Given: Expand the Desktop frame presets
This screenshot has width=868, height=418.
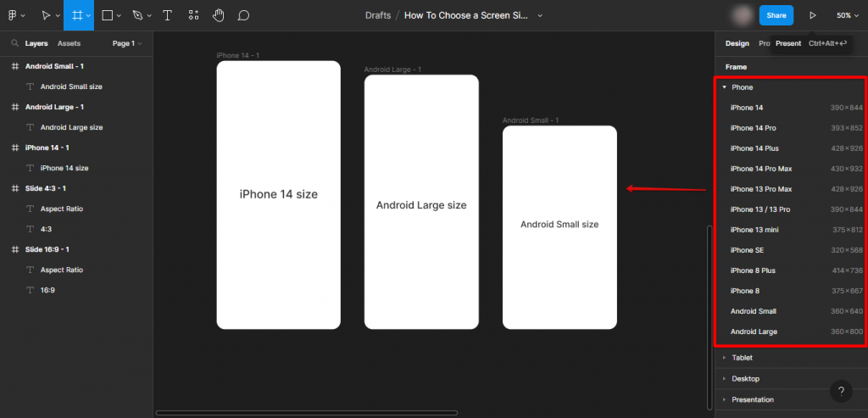Looking at the screenshot, I should click(745, 378).
